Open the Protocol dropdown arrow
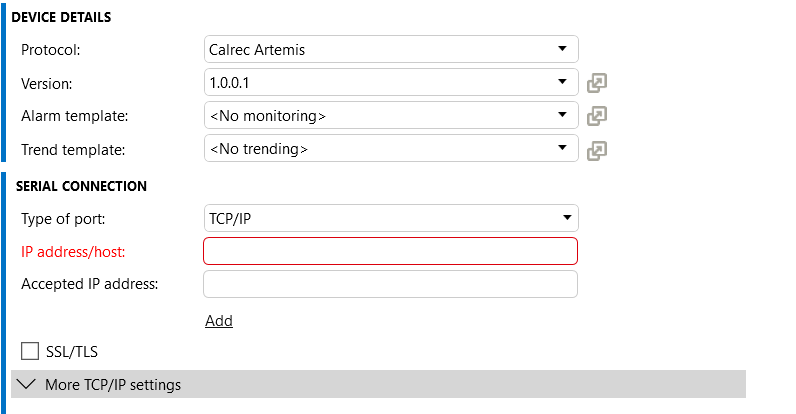Image resolution: width=796 pixels, height=414 pixels. (562, 49)
